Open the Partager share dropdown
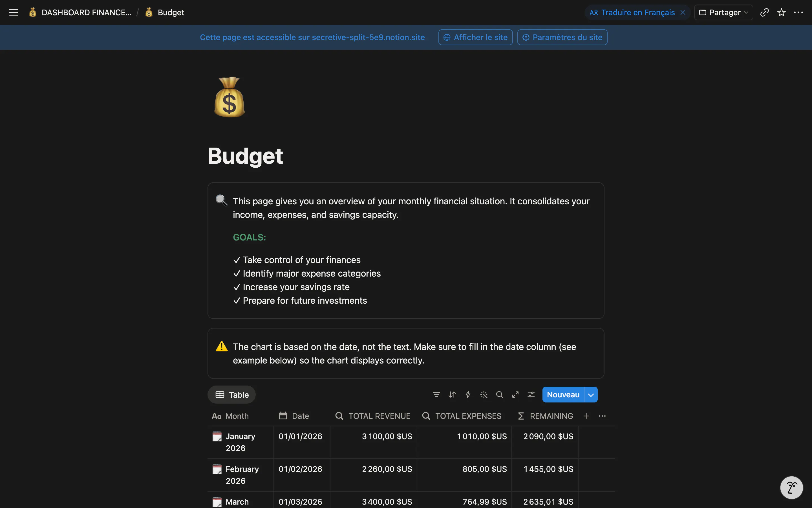The image size is (812, 508). pyautogui.click(x=723, y=12)
